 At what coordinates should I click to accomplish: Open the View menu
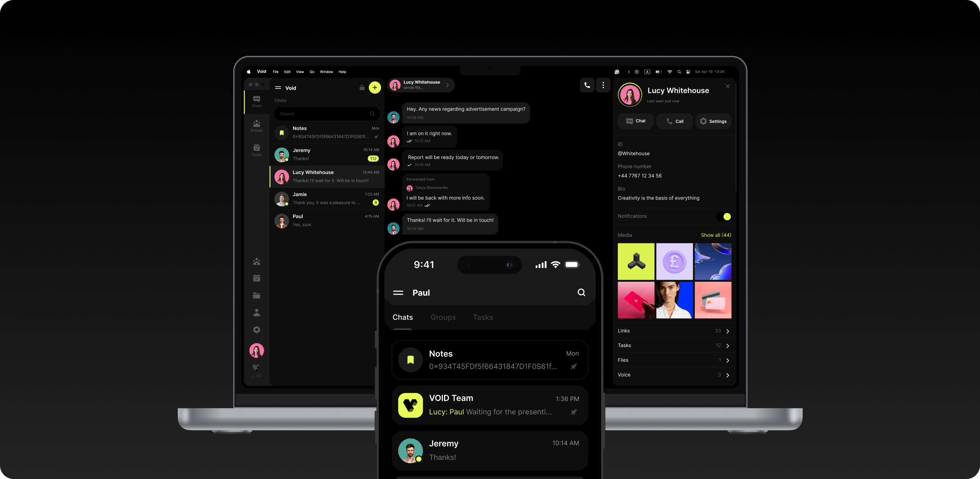[x=300, y=71]
